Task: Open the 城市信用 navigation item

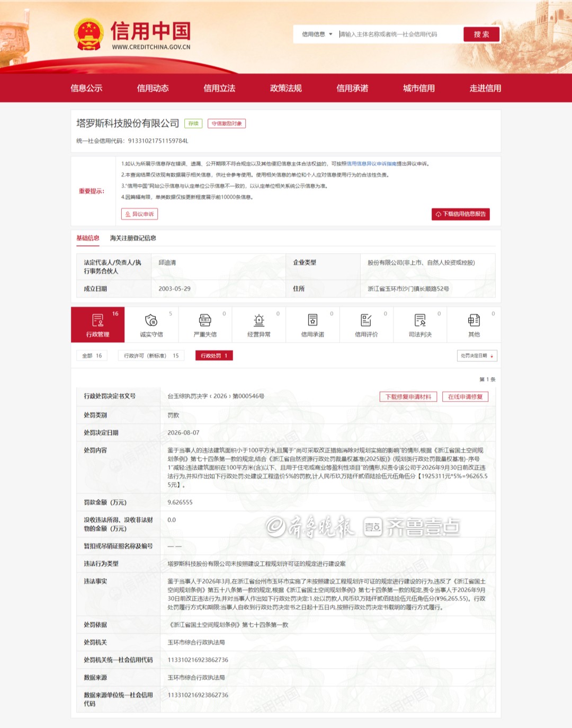Action: pyautogui.click(x=419, y=88)
